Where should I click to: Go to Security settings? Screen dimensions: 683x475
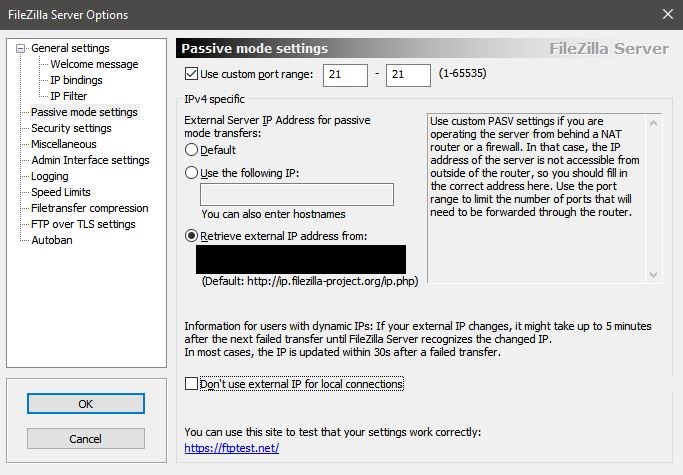click(x=71, y=128)
